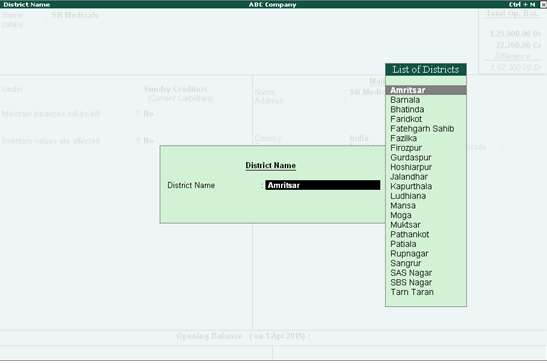Select Amritsar in the List of Districts
This screenshot has height=363, width=547.
[426, 90]
